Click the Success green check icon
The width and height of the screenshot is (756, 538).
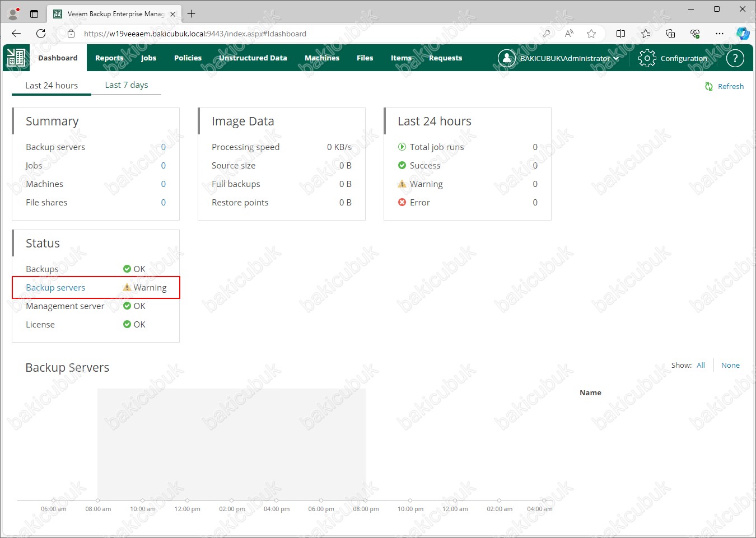402,165
